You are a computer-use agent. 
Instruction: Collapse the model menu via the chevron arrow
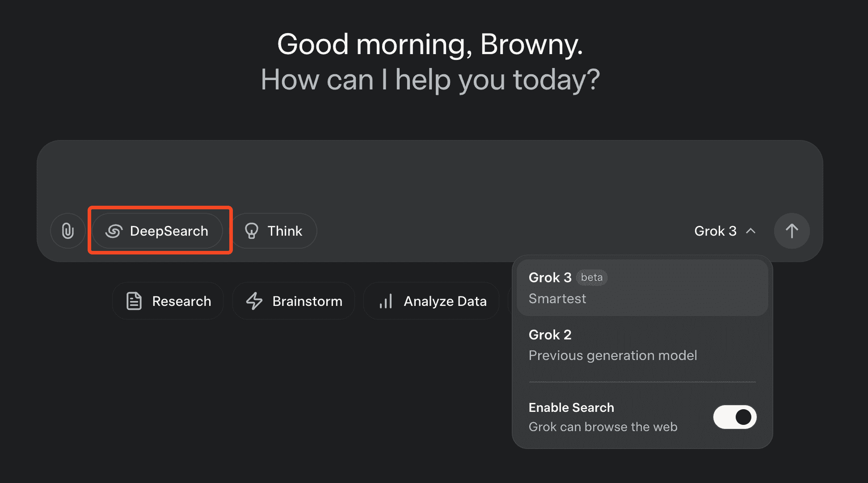coord(751,231)
